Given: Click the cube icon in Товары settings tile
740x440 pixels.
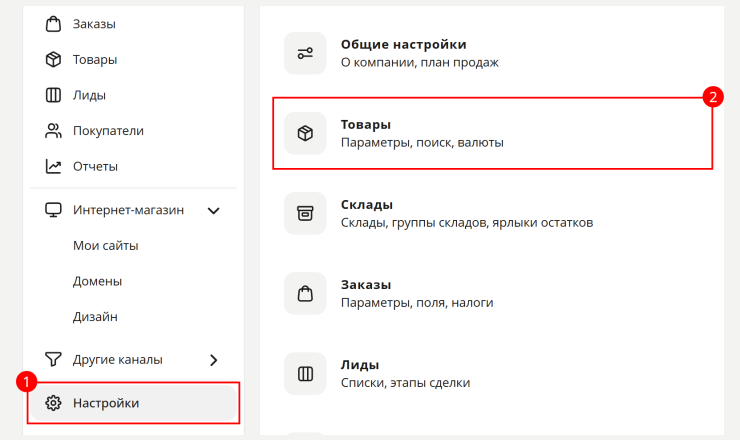Looking at the screenshot, I should pos(305,134).
